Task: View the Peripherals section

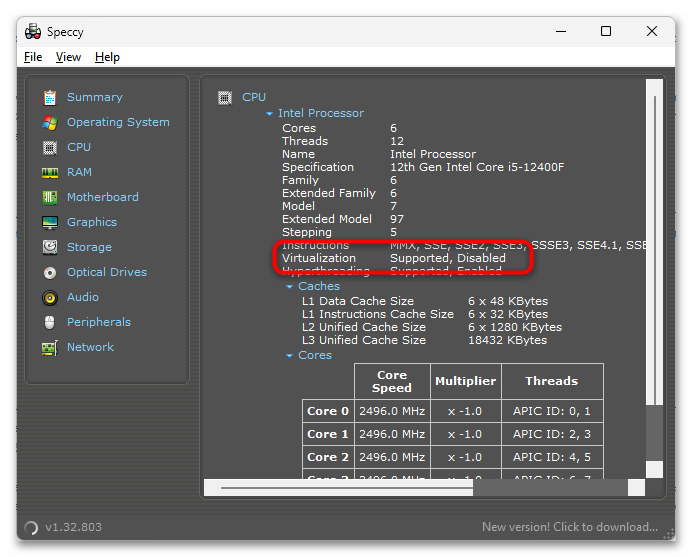Action: pos(99,322)
